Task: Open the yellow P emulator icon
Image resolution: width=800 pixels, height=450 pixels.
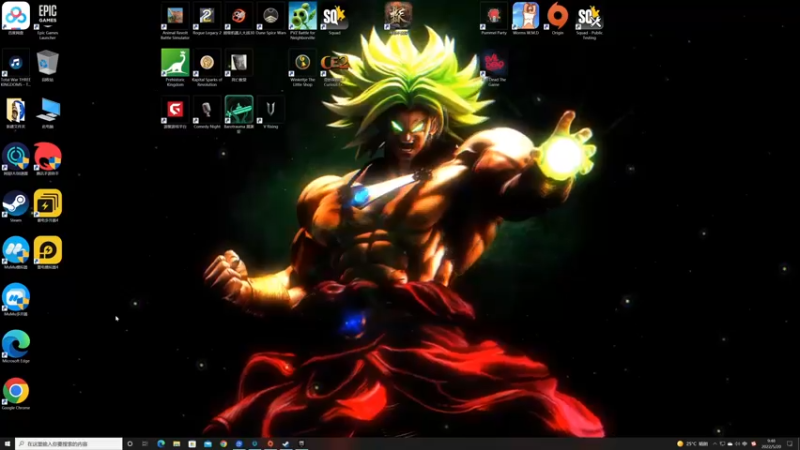Action: 47,253
